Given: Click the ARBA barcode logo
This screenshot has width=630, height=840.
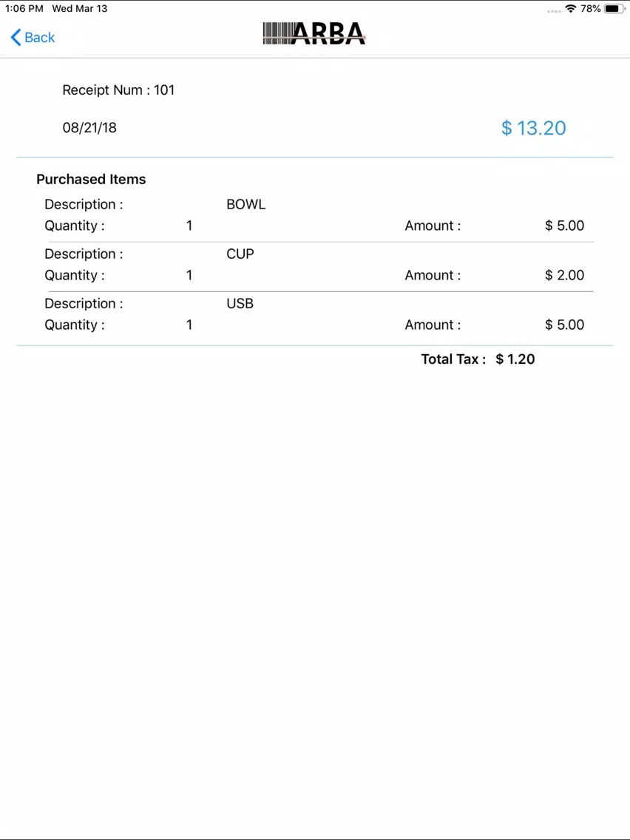Looking at the screenshot, I should coord(314,33).
